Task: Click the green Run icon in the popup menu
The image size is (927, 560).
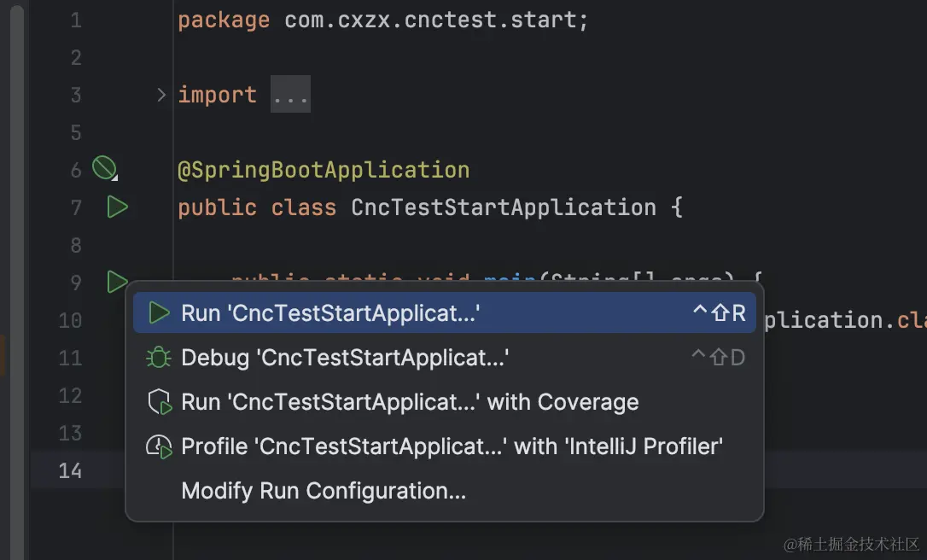Action: click(159, 313)
